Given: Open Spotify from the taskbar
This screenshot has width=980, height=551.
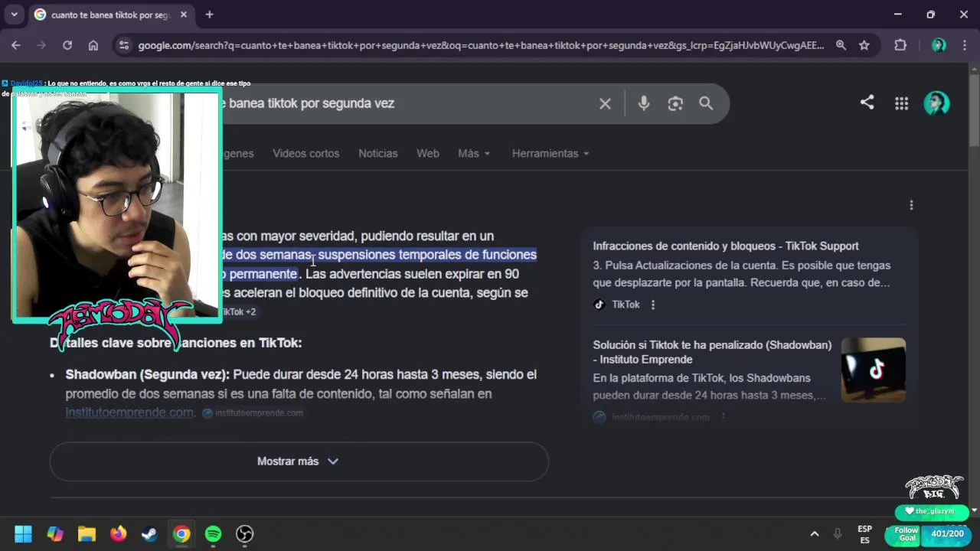Looking at the screenshot, I should point(213,533).
